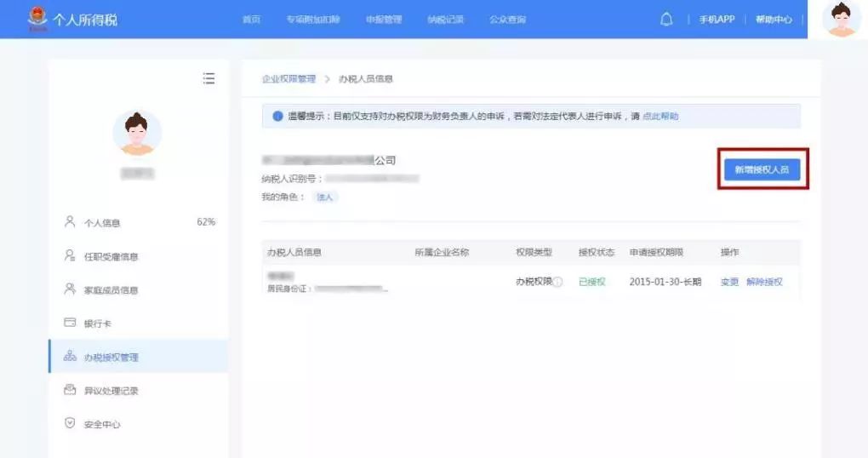The width and height of the screenshot is (868, 458).
Task: Open the user avatar in top-right corner
Action: pos(842,20)
